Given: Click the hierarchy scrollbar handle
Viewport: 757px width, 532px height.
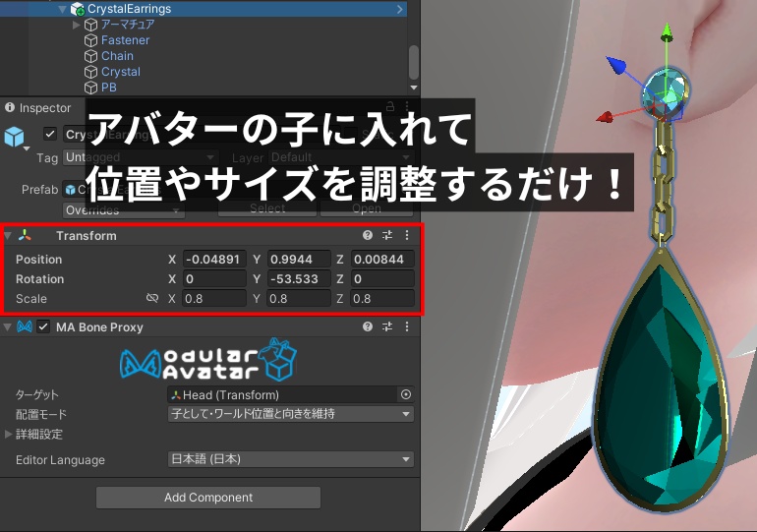Looking at the screenshot, I should tap(413, 62).
